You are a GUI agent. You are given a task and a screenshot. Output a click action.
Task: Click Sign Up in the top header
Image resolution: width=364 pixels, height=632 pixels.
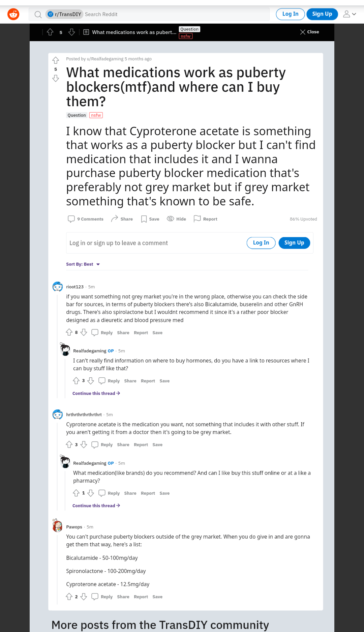point(322,14)
